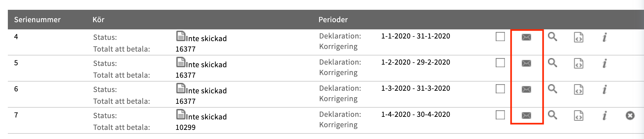Click the Inte skickad status text for series 6
This screenshot has height=139, width=644.
pos(206,91)
